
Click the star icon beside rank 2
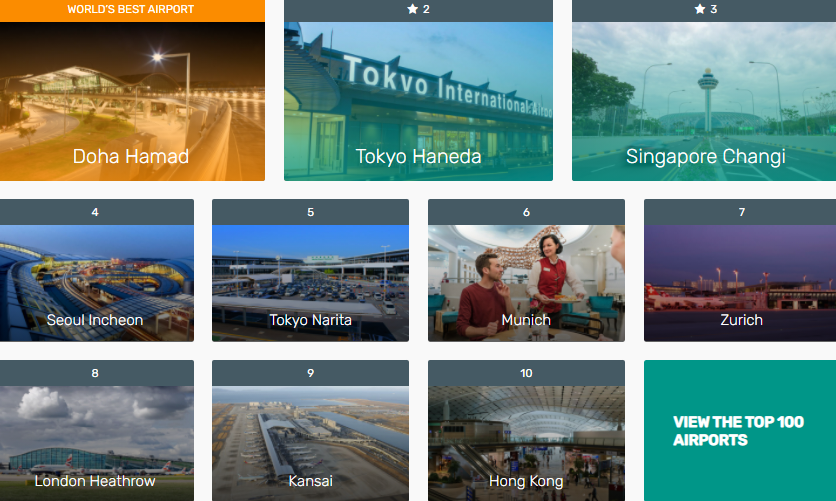pyautogui.click(x=412, y=9)
